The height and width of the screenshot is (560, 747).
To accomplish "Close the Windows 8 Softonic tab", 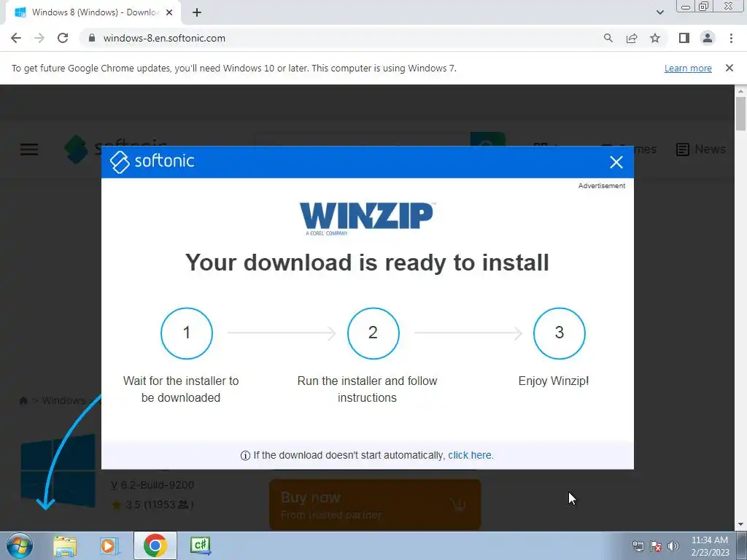I will [x=169, y=12].
